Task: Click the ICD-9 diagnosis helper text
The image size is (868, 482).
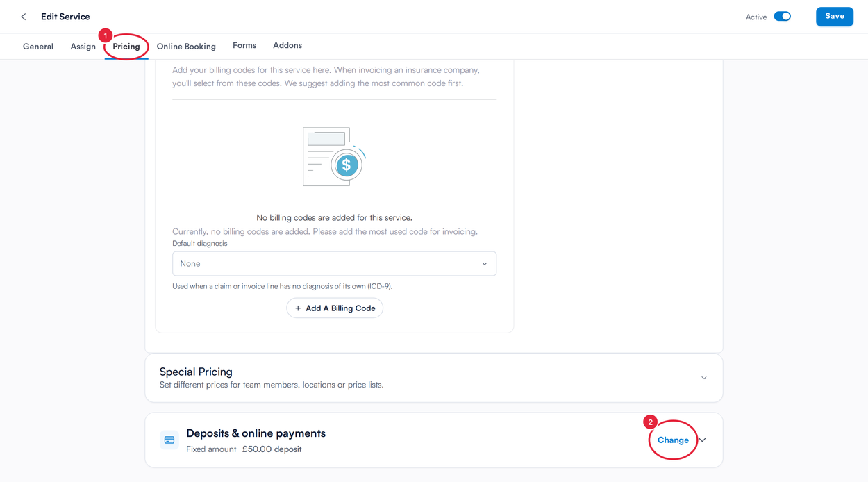Action: click(x=282, y=286)
